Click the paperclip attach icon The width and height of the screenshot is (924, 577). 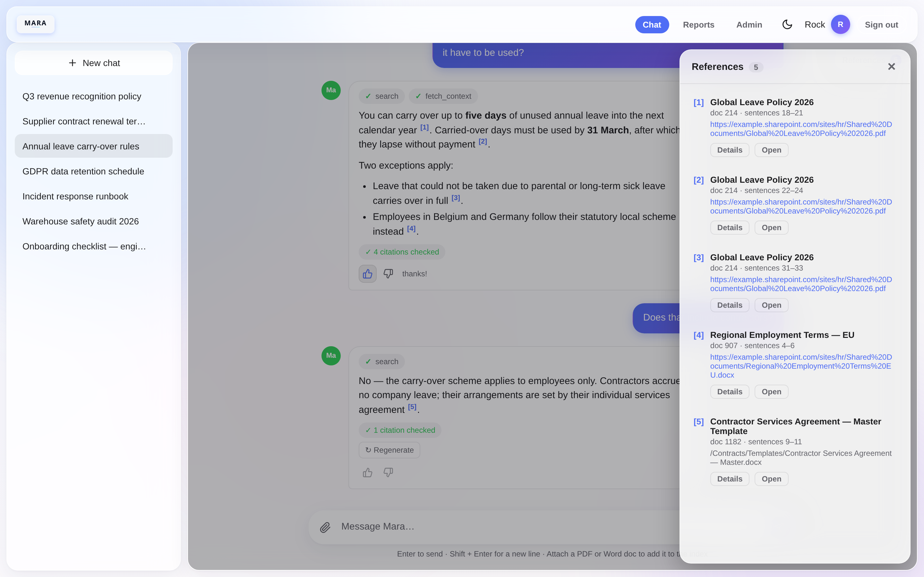click(325, 527)
